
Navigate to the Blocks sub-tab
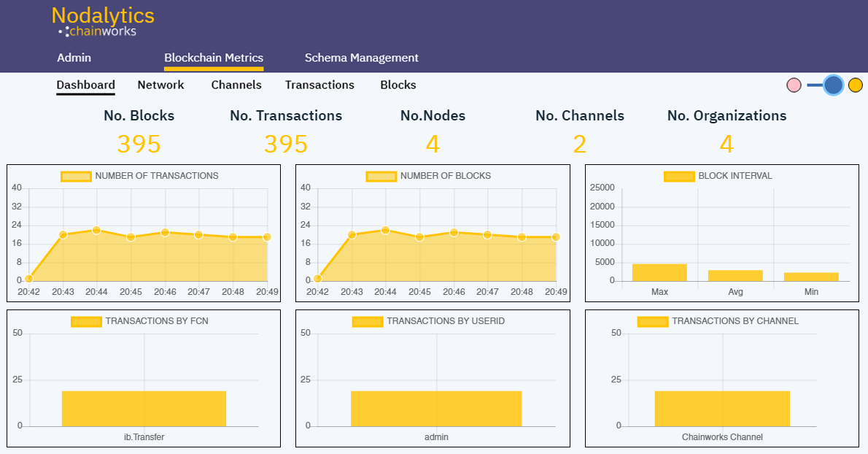pos(398,85)
